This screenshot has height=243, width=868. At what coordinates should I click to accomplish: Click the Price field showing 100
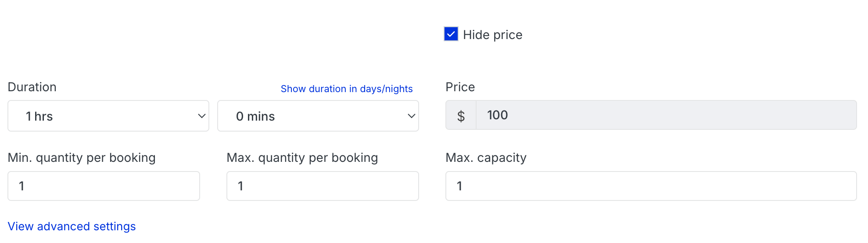click(x=666, y=115)
